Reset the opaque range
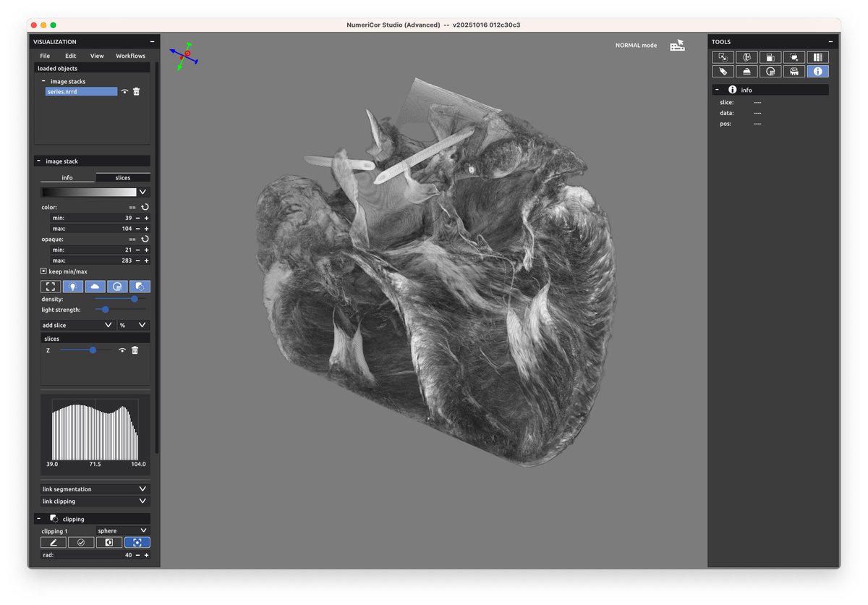 [x=145, y=239]
